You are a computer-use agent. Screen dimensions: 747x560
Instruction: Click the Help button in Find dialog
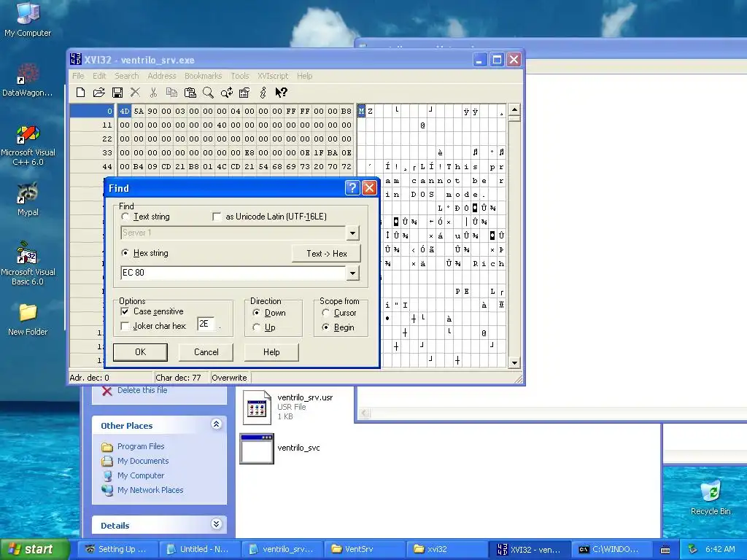[x=271, y=352]
